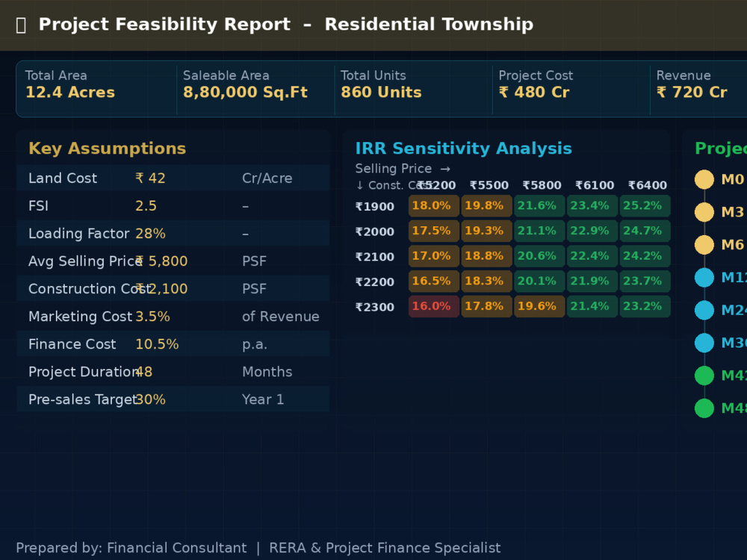Click the ₹2200 construction cost row header
The height and width of the screenshot is (560, 747).
tap(375, 282)
